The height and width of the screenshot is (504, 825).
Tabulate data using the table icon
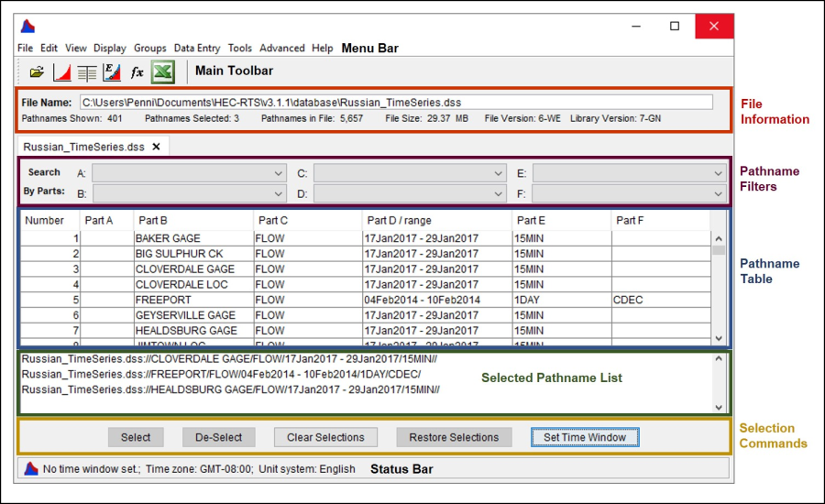(87, 72)
